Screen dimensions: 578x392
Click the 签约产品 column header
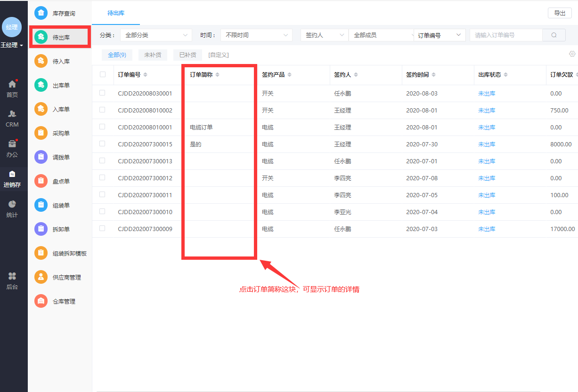273,75
